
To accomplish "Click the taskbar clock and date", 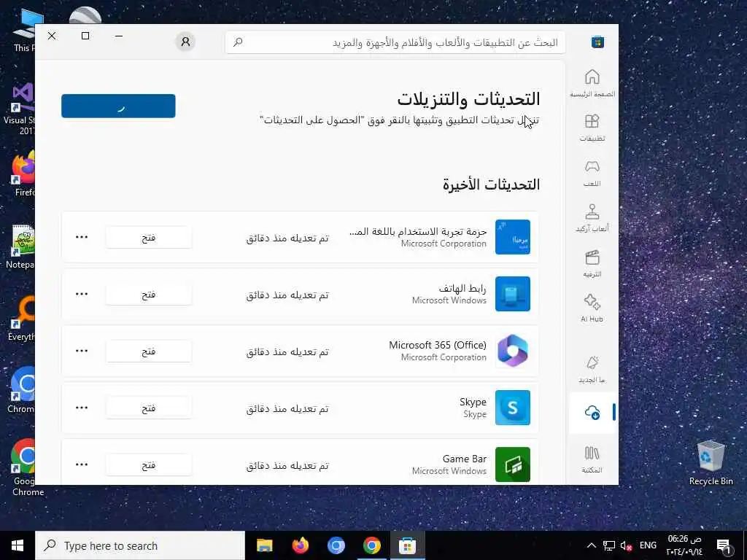I will (684, 545).
